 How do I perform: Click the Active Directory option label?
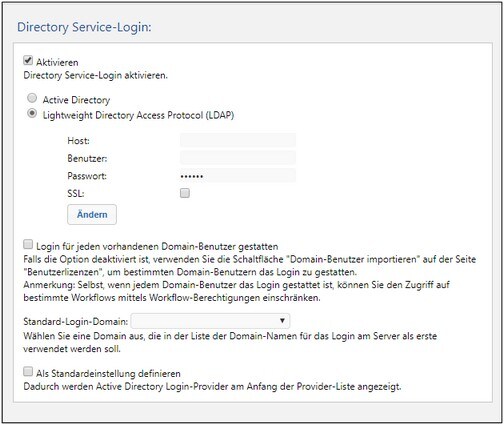click(x=76, y=100)
